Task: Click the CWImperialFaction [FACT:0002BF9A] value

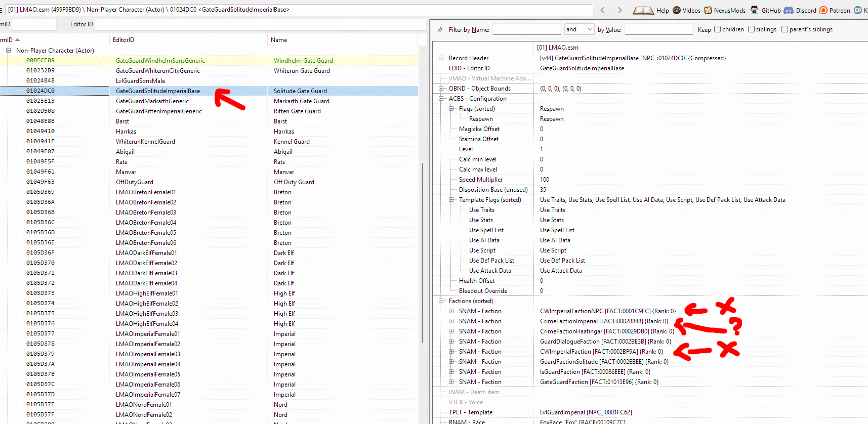Action: pyautogui.click(x=601, y=352)
